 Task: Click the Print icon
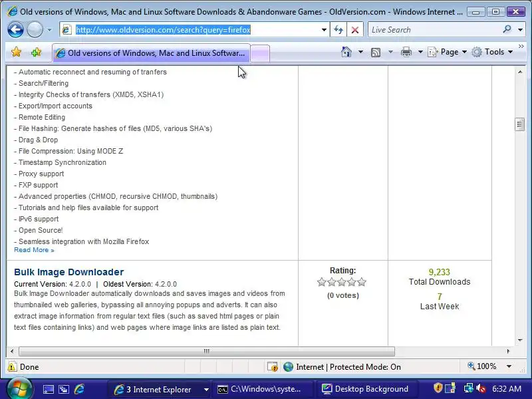[406, 52]
